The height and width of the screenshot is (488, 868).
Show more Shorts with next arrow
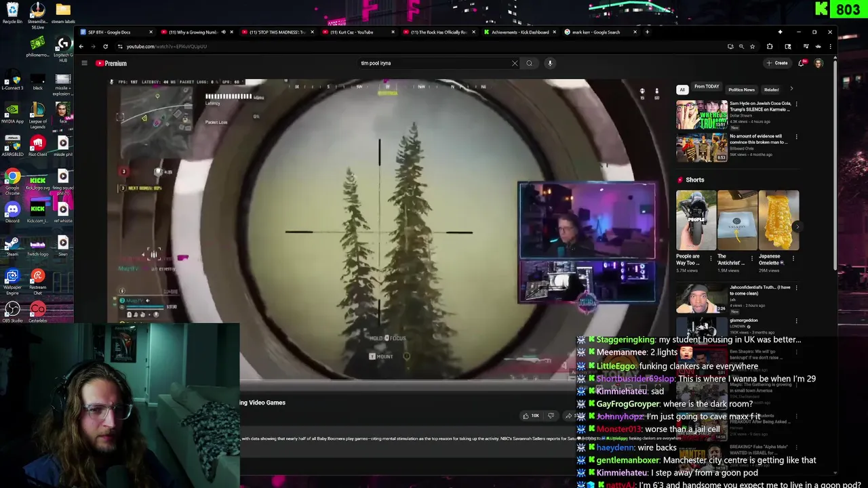797,226
